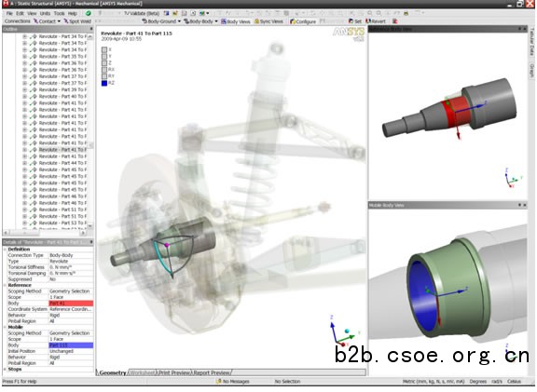Click the Revert button in toolbar

pos(376,21)
